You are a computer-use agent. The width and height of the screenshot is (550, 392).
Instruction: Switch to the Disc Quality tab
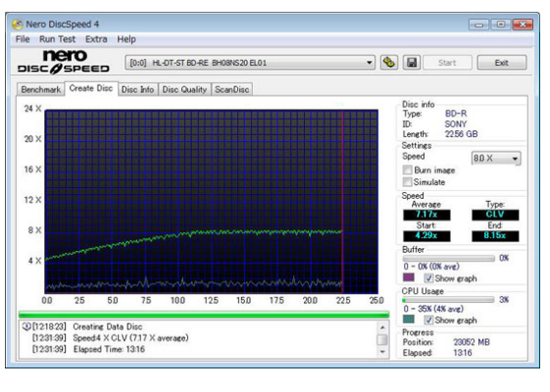point(184,90)
